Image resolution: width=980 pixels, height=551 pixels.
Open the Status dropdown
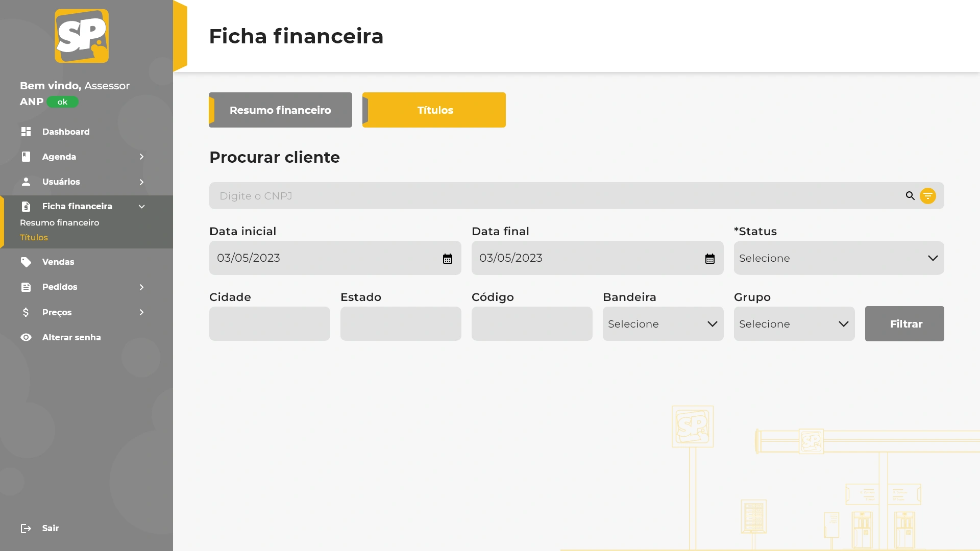coord(839,258)
